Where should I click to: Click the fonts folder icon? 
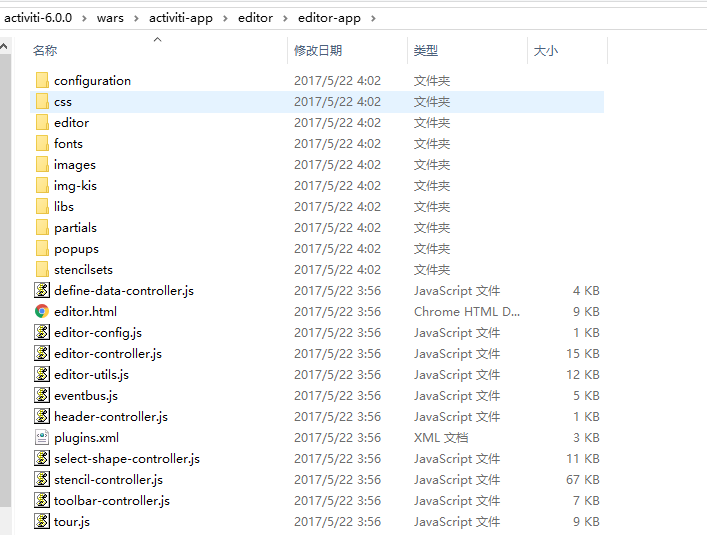click(x=42, y=143)
